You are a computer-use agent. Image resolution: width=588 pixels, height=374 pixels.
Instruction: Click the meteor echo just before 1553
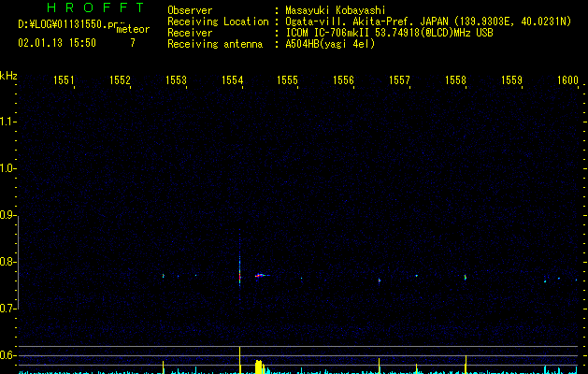point(163,276)
